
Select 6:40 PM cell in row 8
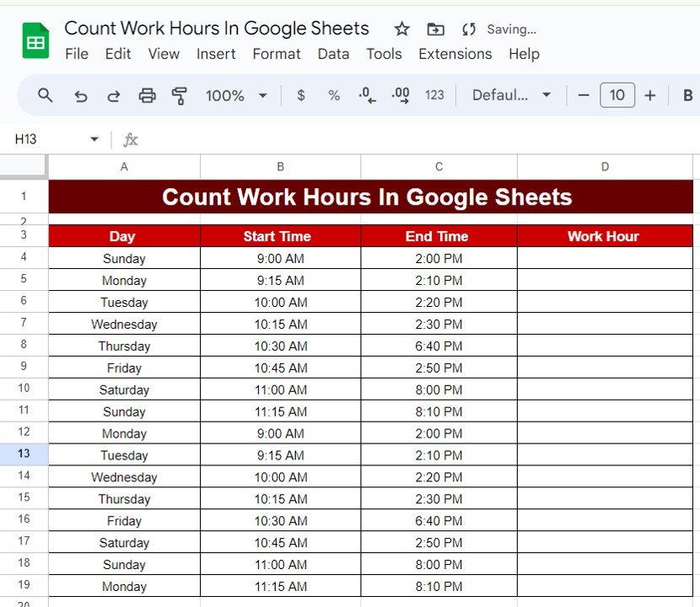pyautogui.click(x=439, y=346)
